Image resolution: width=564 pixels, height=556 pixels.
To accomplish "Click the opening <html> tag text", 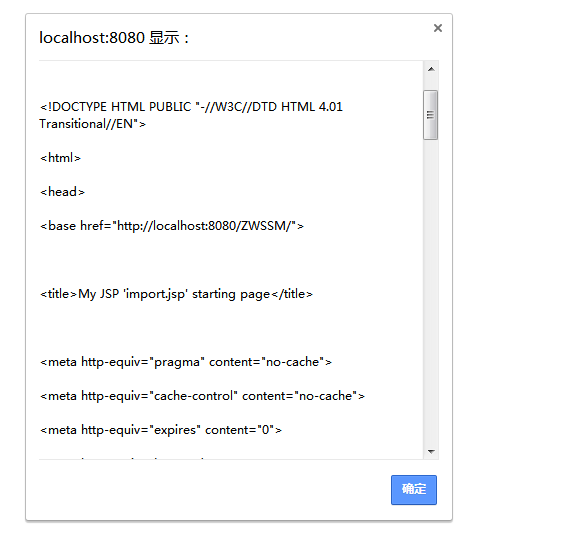I will 60,158.
